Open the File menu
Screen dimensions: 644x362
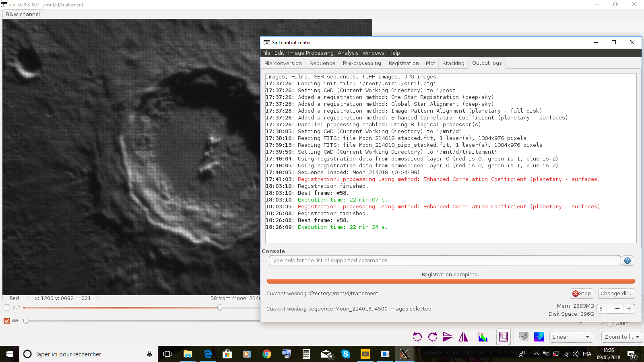point(266,53)
